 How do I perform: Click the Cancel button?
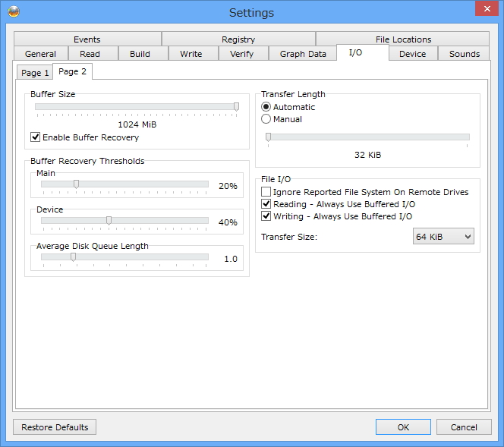click(x=464, y=427)
